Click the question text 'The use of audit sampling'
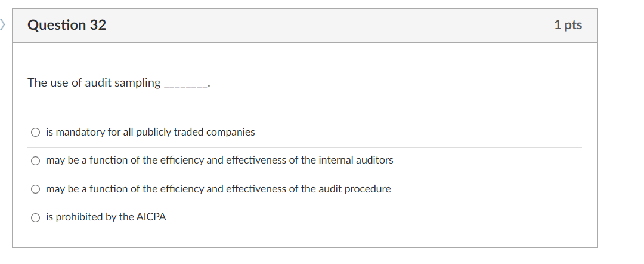The height and width of the screenshot is (264, 644). pos(94,82)
